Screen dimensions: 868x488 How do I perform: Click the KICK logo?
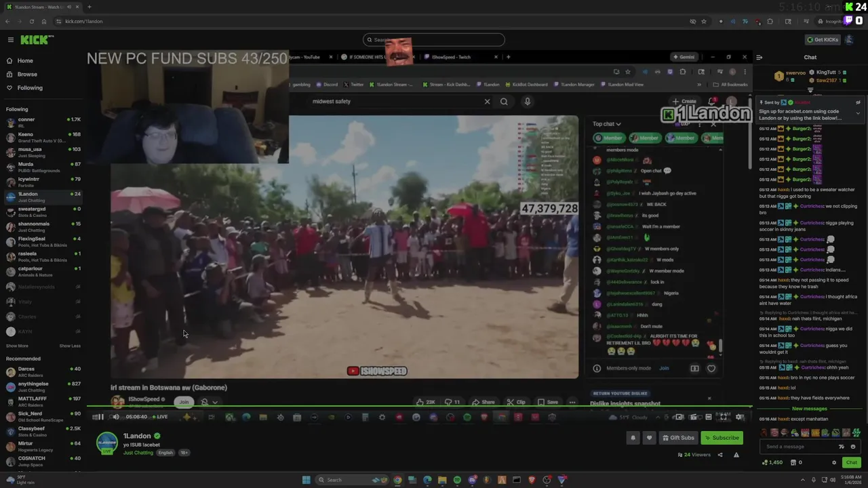click(35, 40)
